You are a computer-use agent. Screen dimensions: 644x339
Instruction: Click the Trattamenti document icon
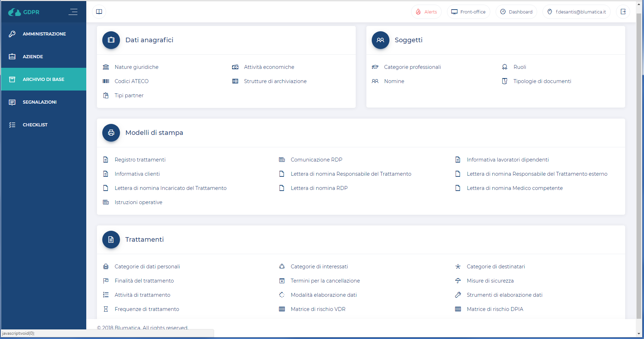tap(111, 240)
